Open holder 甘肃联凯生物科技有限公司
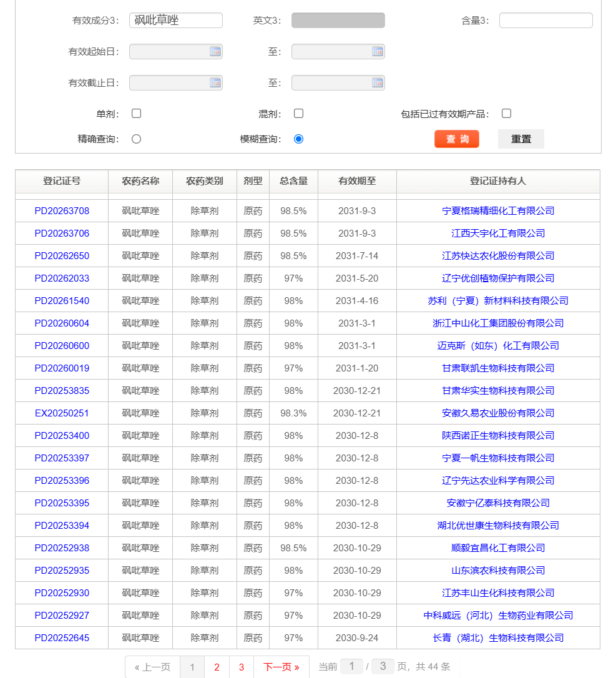Viewport: 616px width, 678px height. 498,368
